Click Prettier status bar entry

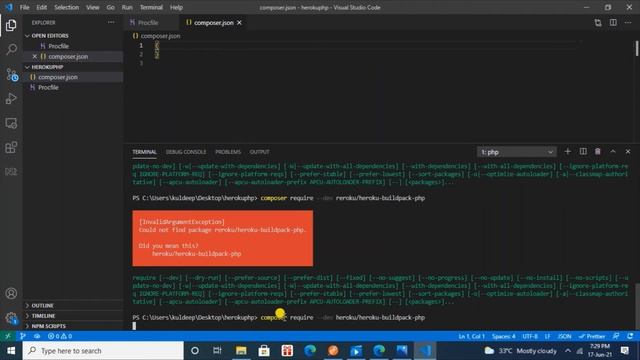pyautogui.click(x=592, y=336)
